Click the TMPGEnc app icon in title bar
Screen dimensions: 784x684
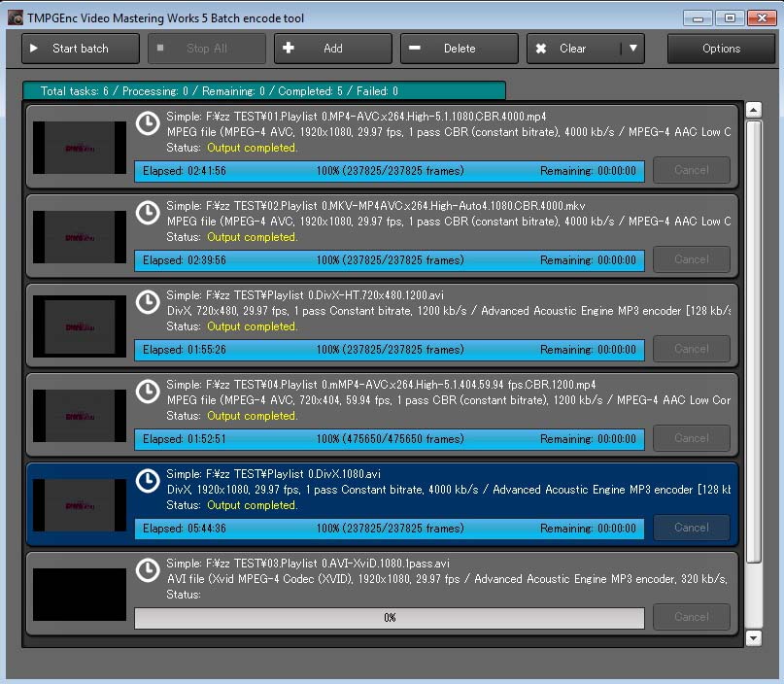[x=16, y=18]
